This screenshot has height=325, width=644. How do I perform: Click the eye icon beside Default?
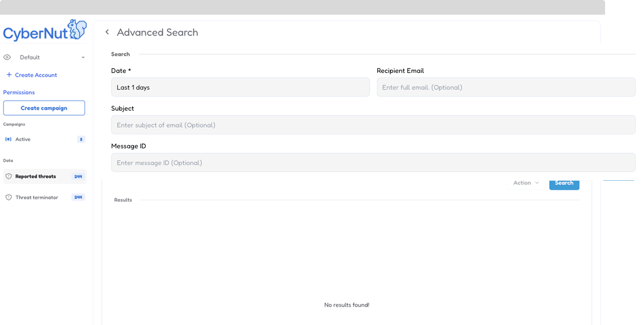click(7, 57)
